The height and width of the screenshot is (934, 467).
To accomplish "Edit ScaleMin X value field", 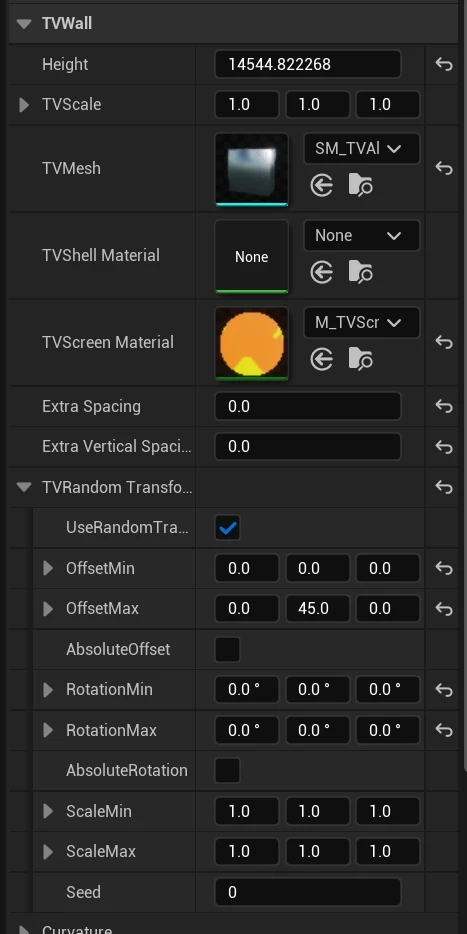I will (x=247, y=811).
